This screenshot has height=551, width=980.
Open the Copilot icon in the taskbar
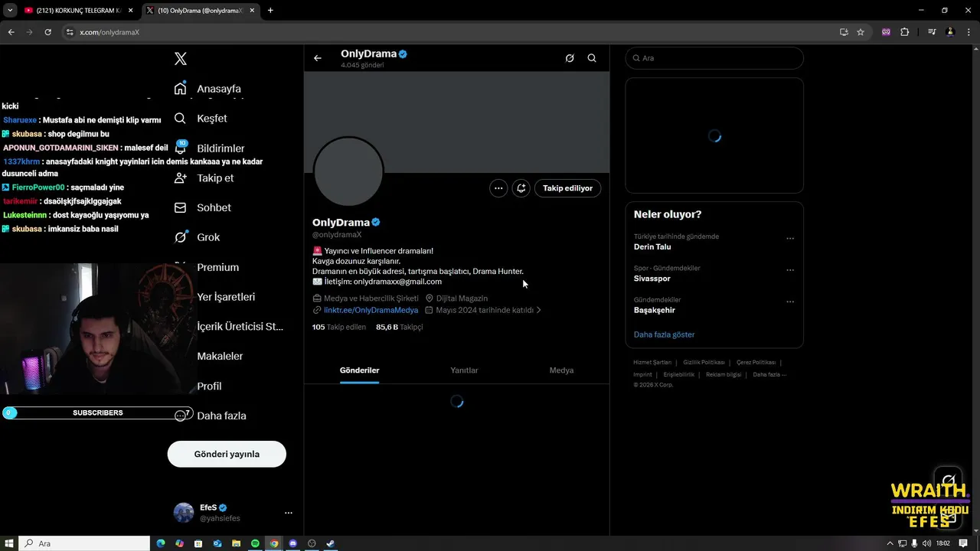point(179,543)
